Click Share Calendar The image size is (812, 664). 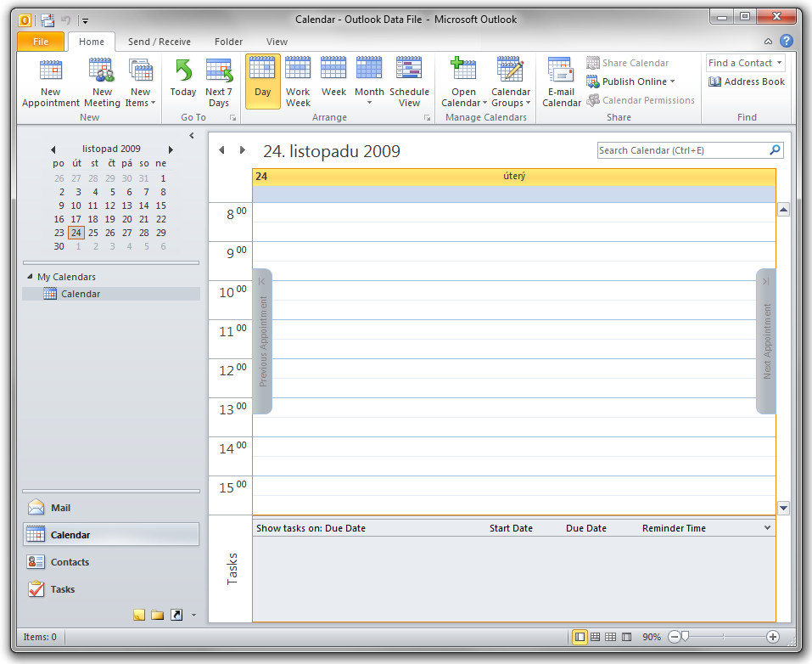coord(628,63)
